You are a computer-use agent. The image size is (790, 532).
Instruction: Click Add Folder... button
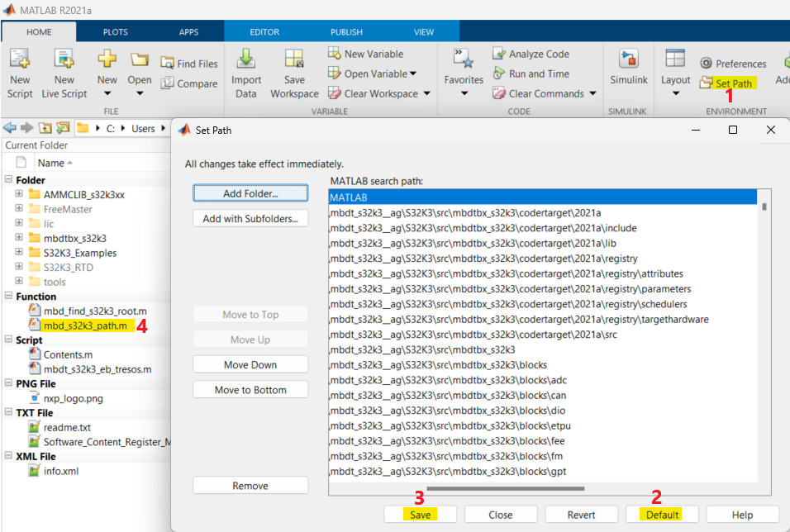tap(250, 193)
